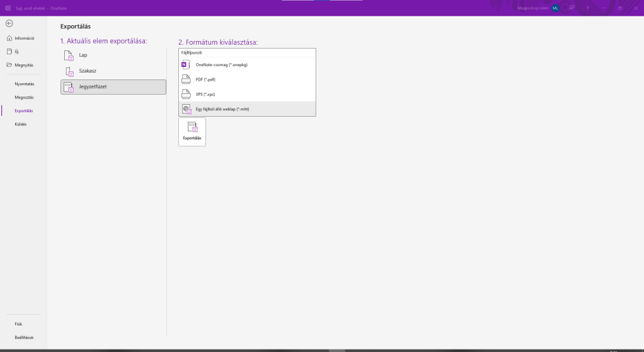This screenshot has height=352, width=644.
Task: Open the Fiók account page
Action: point(19,324)
